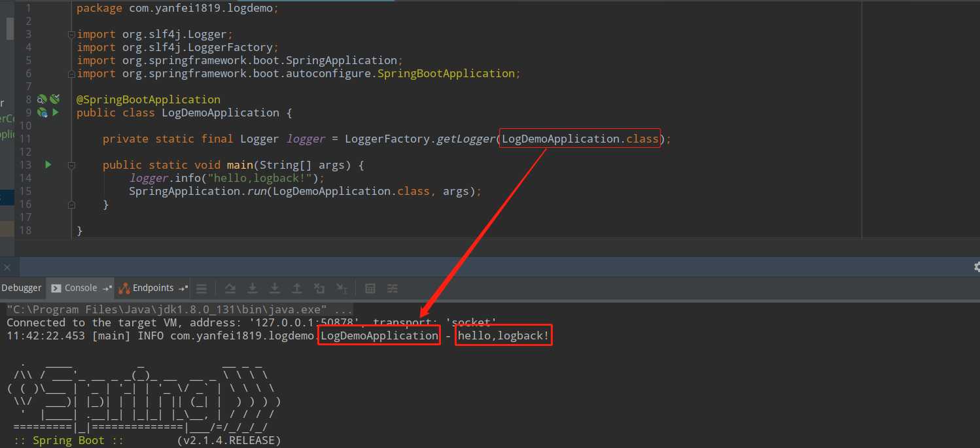The width and height of the screenshot is (980, 448).
Task: Click the @SpringBootApplication annotation
Action: 149,99
